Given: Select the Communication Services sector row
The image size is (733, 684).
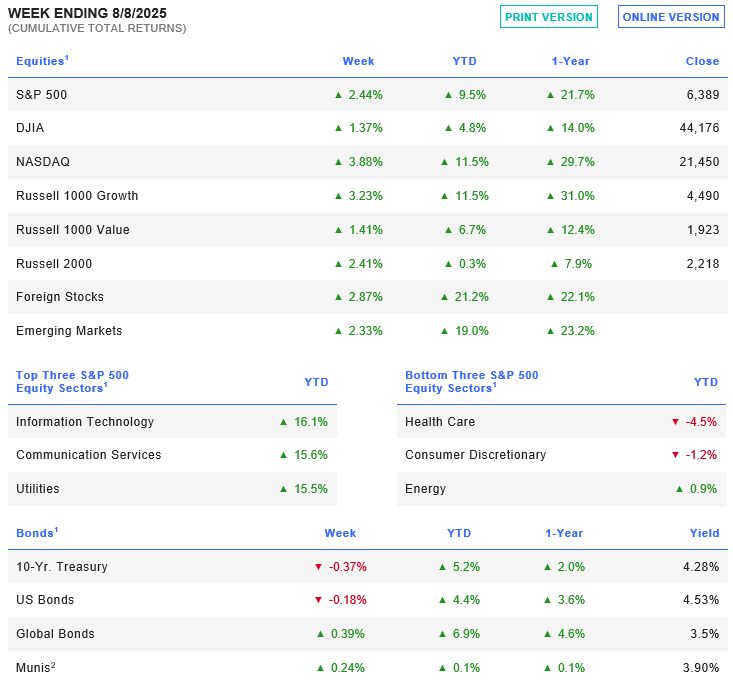Looking at the screenshot, I should [x=172, y=455].
